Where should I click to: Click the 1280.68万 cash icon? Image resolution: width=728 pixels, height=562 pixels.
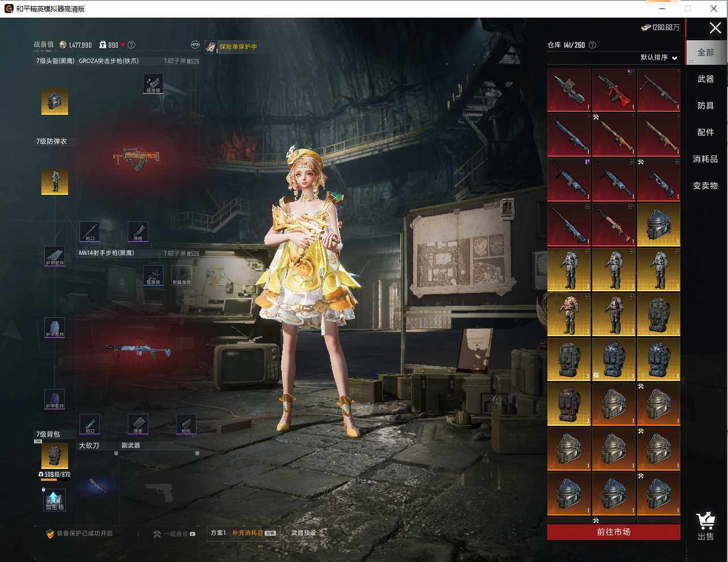tap(646, 27)
